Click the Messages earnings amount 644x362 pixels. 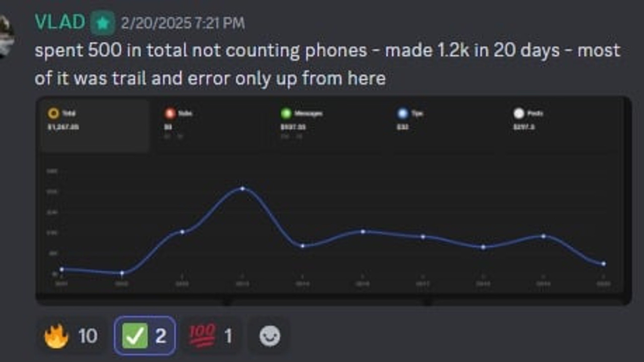coord(293,127)
